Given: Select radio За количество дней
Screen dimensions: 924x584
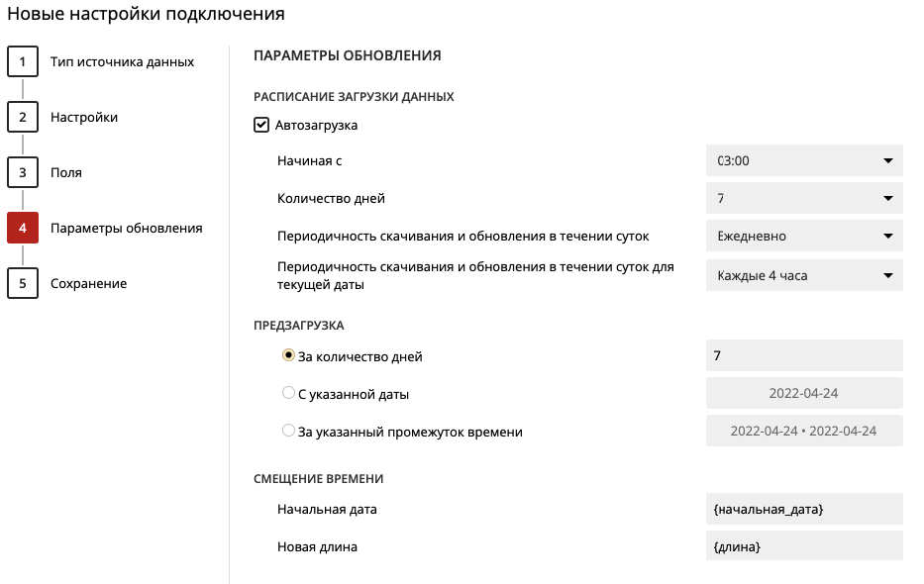Looking at the screenshot, I should coord(288,355).
